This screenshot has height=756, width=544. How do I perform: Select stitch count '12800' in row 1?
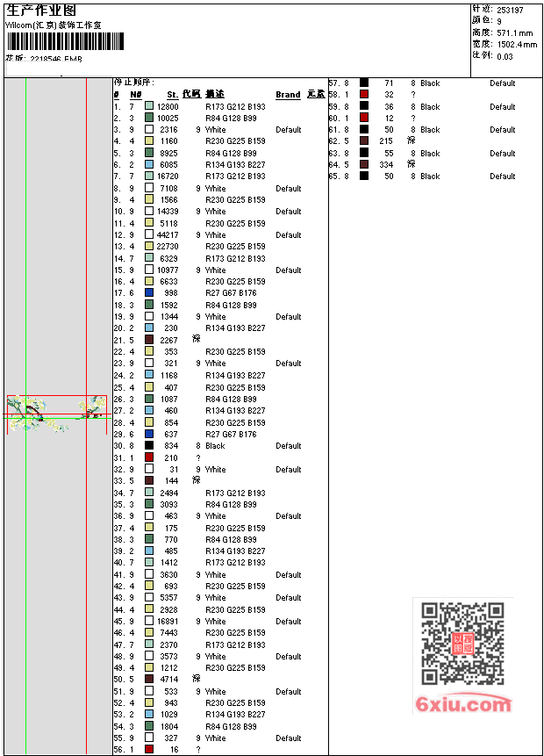point(168,106)
